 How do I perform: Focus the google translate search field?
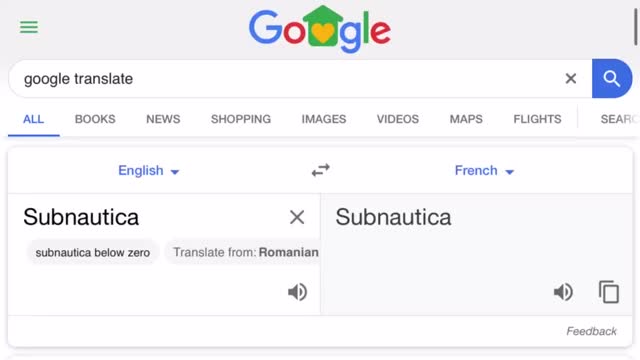(286, 78)
